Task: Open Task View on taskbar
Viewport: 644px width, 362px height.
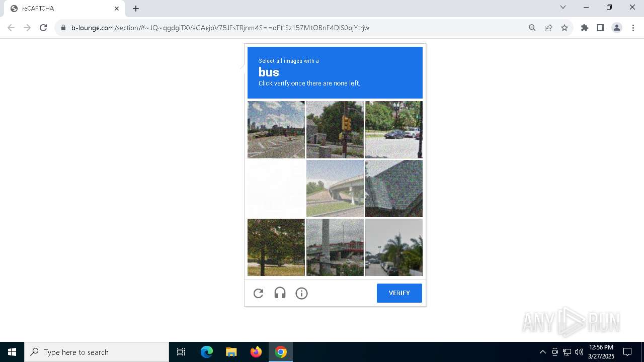Action: click(x=181, y=352)
